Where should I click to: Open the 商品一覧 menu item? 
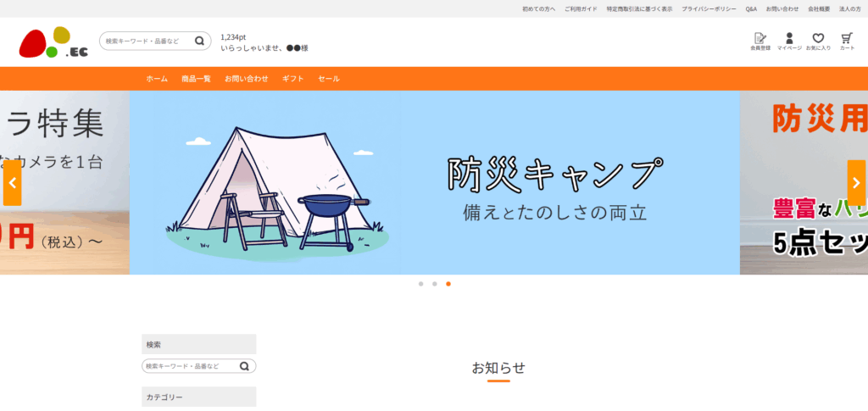(196, 79)
